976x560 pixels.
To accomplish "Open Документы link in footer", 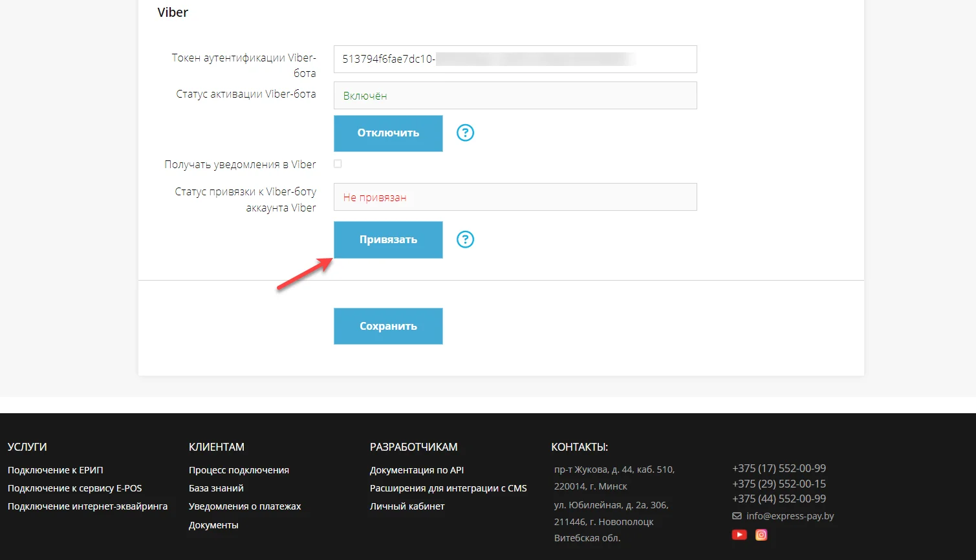I will (x=213, y=525).
